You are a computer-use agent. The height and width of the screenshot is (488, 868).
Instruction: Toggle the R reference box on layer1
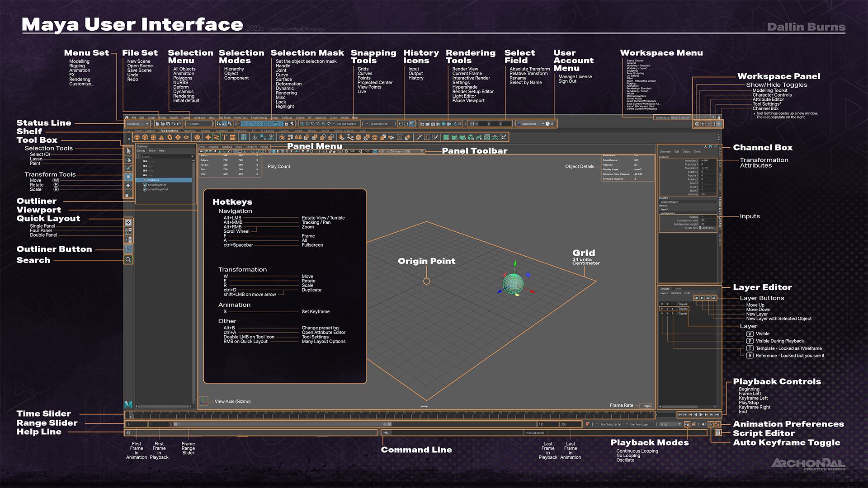coord(673,314)
